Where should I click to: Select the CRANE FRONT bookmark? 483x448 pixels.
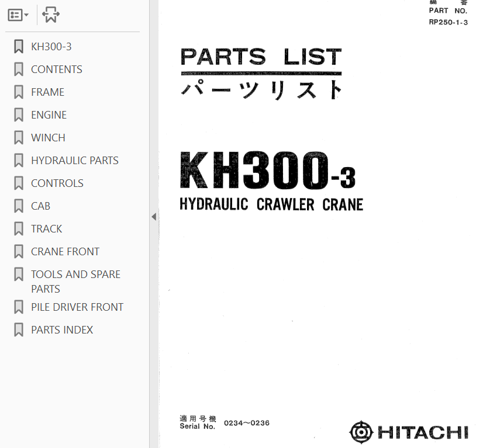point(65,251)
